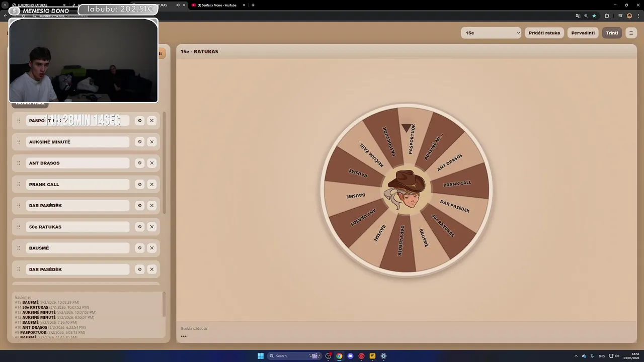Screen dimensions: 644x362
Task: Show hidden system tray icons
Action: tap(576, 356)
